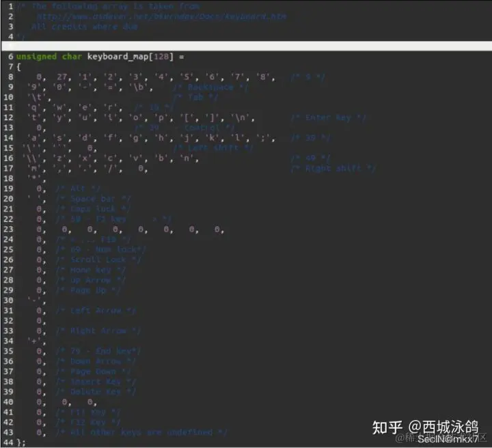
Task: Click line number 23 in the gutter
Action: (8, 229)
